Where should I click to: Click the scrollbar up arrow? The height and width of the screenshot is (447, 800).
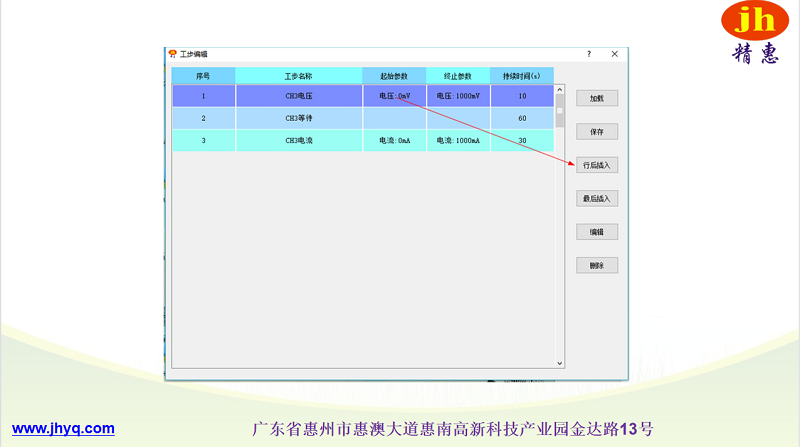tap(560, 91)
